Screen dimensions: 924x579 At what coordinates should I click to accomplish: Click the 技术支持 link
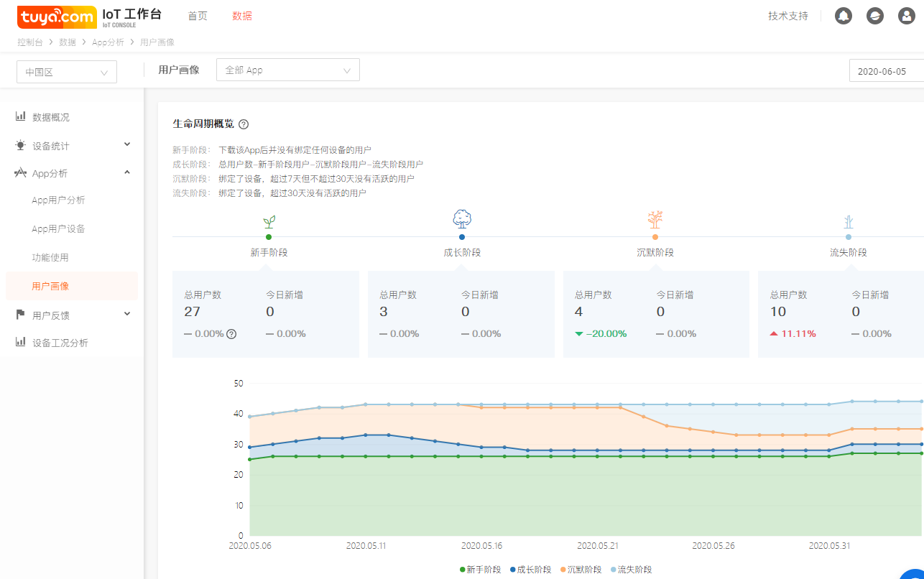787,16
